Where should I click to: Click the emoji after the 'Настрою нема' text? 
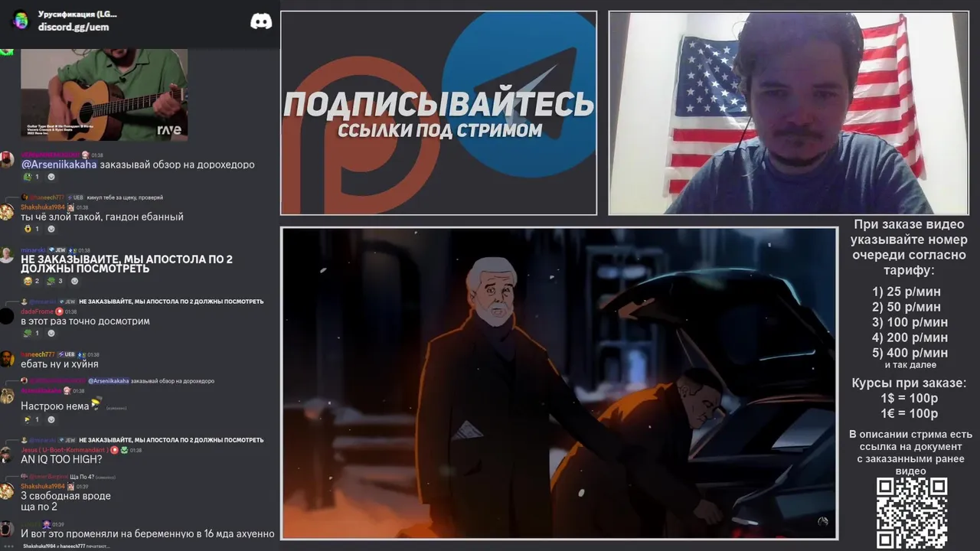(x=96, y=405)
